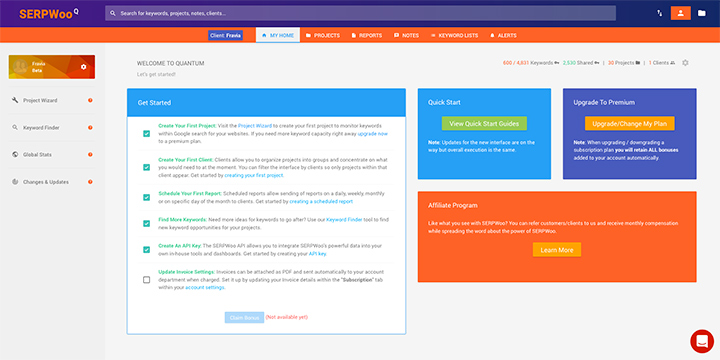Screen dimensions: 720x360
Task: Click the WELCOME TO QUANTUM heading
Action: click(170, 63)
